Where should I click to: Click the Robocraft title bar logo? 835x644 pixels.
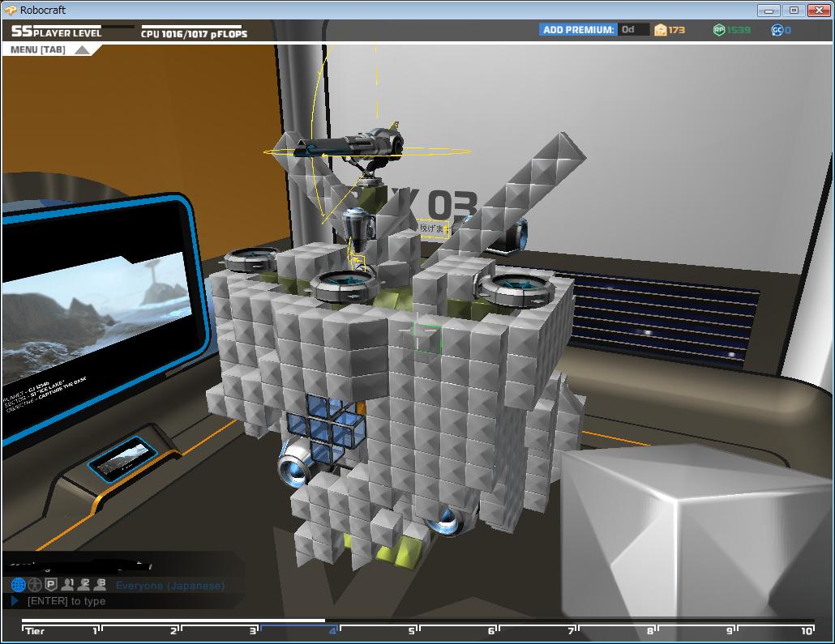(x=10, y=10)
